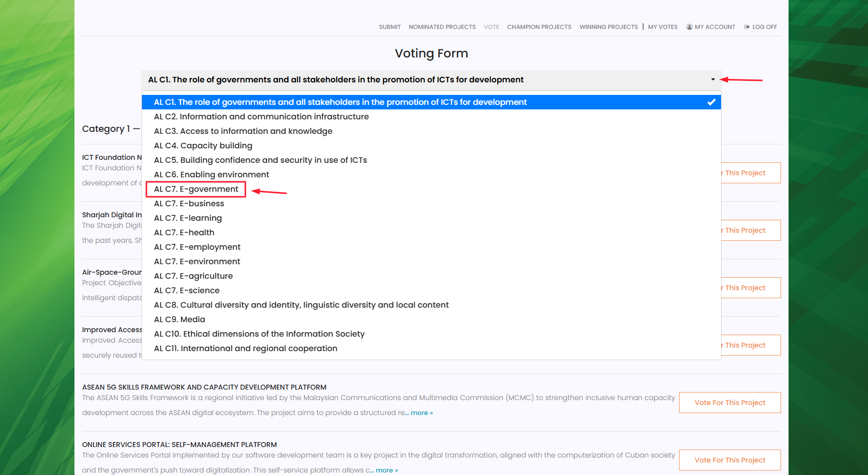Pick AL C7. E-health option

click(184, 233)
